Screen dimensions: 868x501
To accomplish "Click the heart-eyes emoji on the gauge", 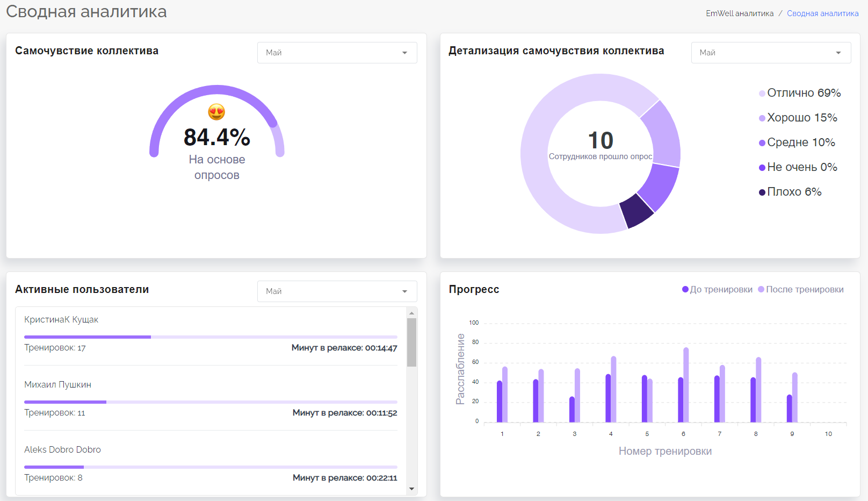I will point(216,112).
